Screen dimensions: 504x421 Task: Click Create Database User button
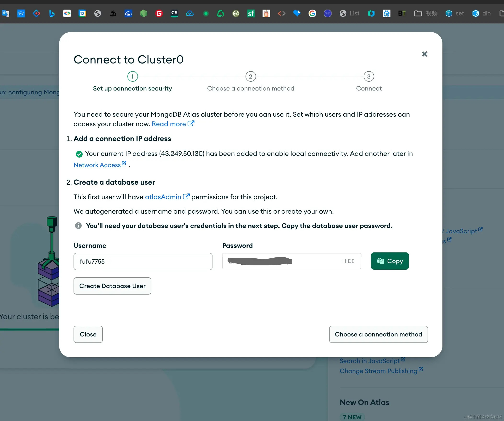click(112, 286)
